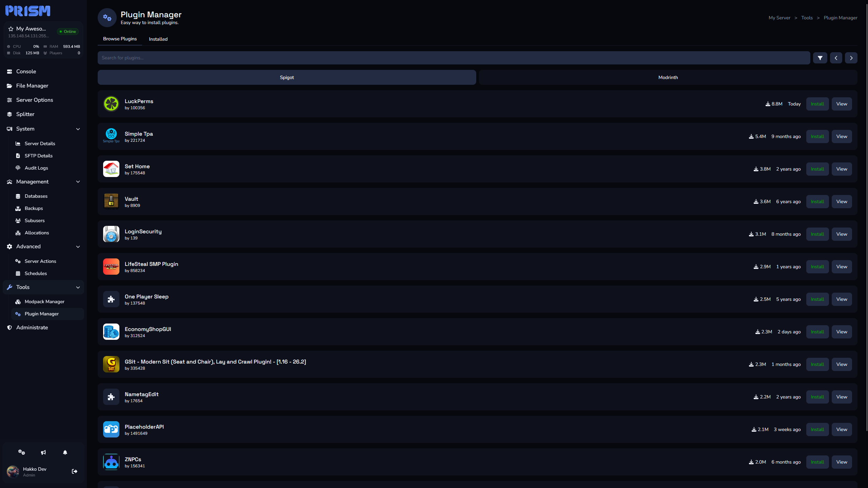Select Plugin Manager in the sidebar
This screenshot has height=488, width=868.
pos(47,314)
